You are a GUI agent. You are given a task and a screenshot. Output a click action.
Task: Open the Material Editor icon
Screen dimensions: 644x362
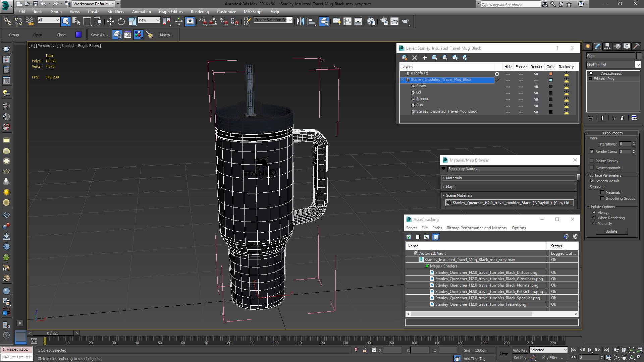click(x=371, y=21)
